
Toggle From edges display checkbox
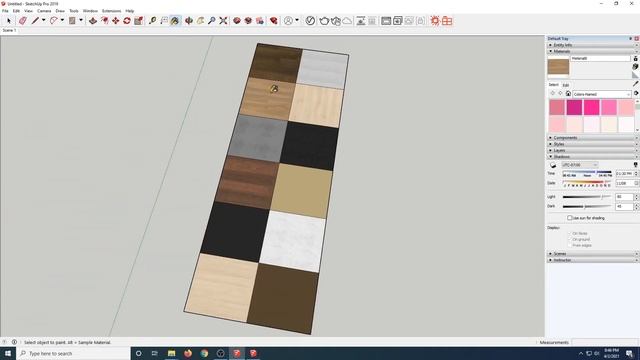(x=569, y=246)
